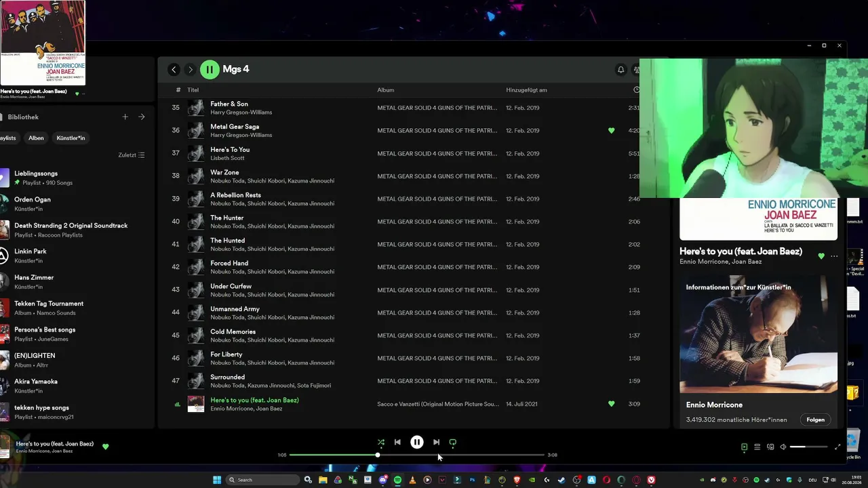
Task: Open the Windows Start menu
Action: coord(217,480)
